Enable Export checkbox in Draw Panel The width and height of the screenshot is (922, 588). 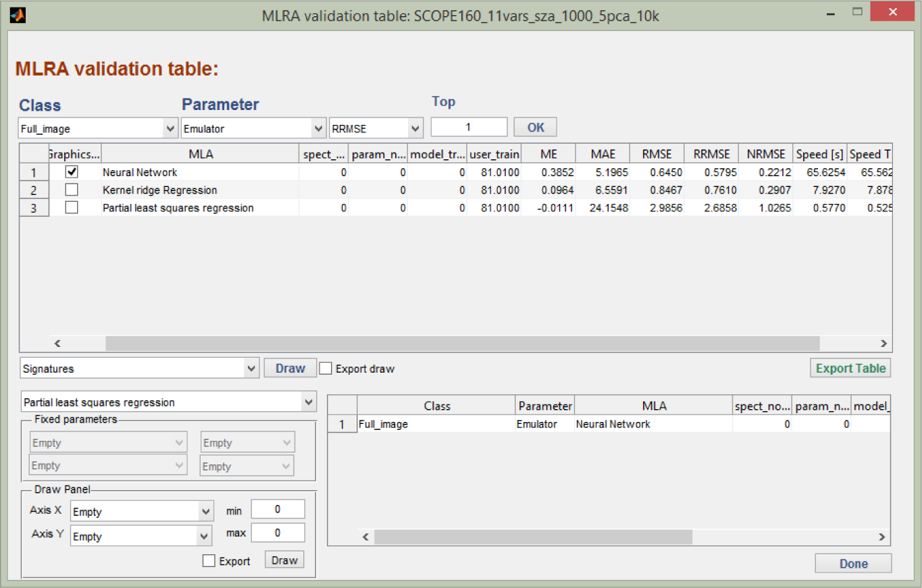click(x=209, y=561)
